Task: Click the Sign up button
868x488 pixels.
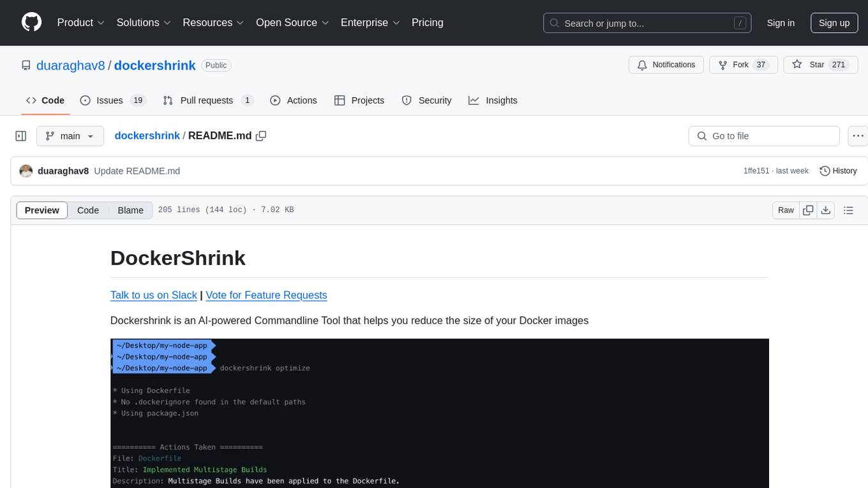Action: click(x=834, y=23)
